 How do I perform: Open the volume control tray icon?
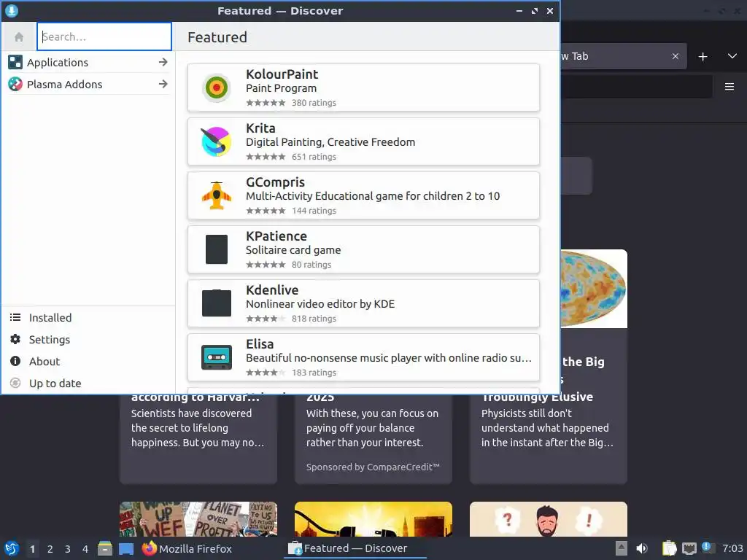pyautogui.click(x=642, y=548)
